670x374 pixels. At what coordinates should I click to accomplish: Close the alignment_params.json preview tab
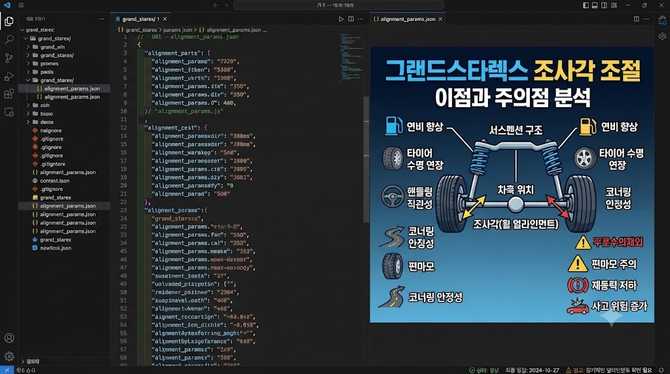coord(441,19)
